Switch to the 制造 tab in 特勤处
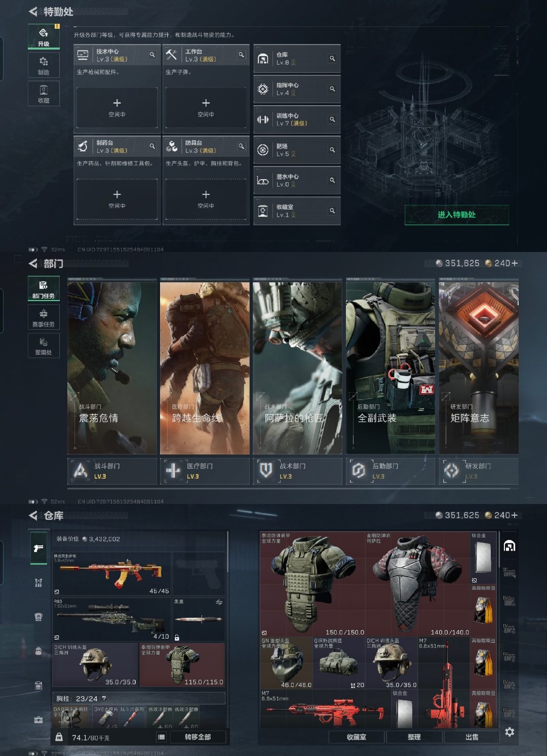 pos(44,66)
